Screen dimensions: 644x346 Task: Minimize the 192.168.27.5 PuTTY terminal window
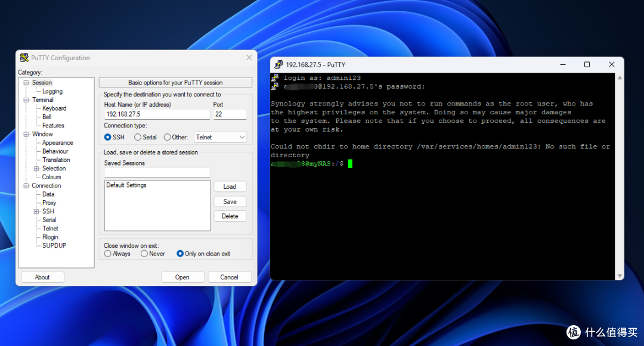pos(563,64)
